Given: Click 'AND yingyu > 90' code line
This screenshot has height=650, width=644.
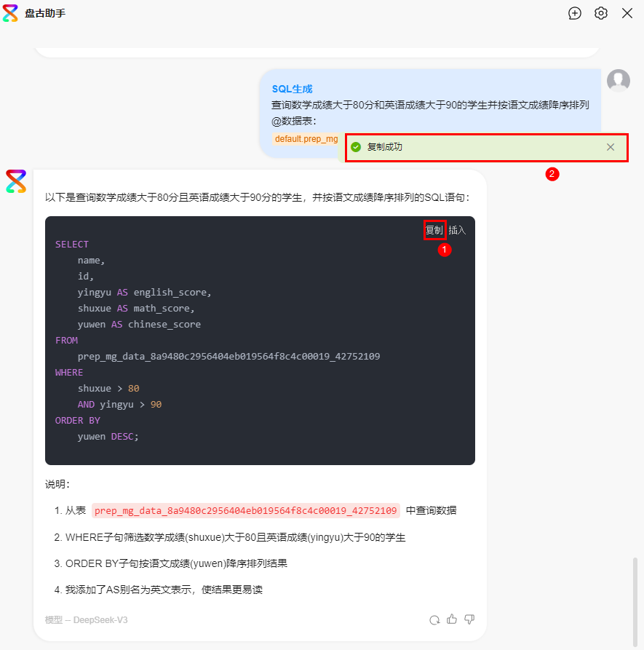Looking at the screenshot, I should 119,405.
